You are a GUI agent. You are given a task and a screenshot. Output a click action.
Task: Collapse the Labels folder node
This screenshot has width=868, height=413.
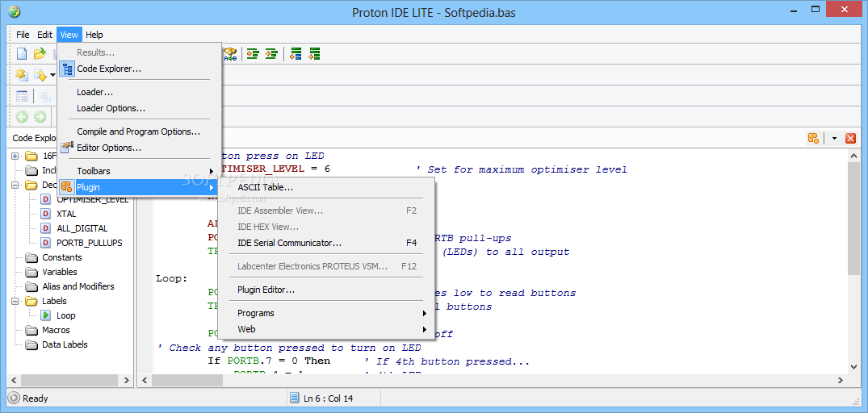coord(15,302)
